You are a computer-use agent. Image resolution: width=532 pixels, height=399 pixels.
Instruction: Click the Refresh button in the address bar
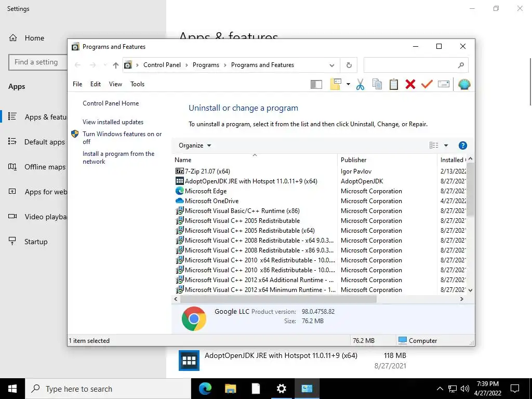click(x=349, y=65)
